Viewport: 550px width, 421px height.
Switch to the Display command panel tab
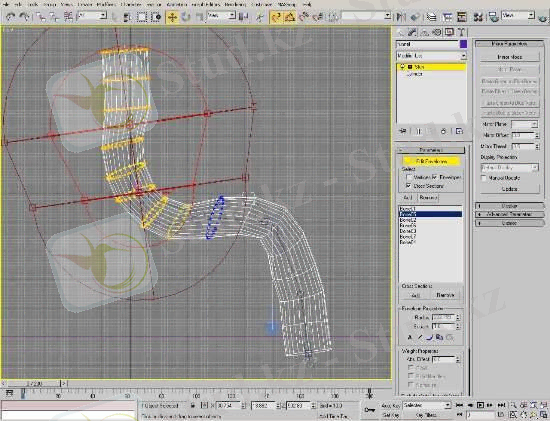pyautogui.click(x=449, y=33)
